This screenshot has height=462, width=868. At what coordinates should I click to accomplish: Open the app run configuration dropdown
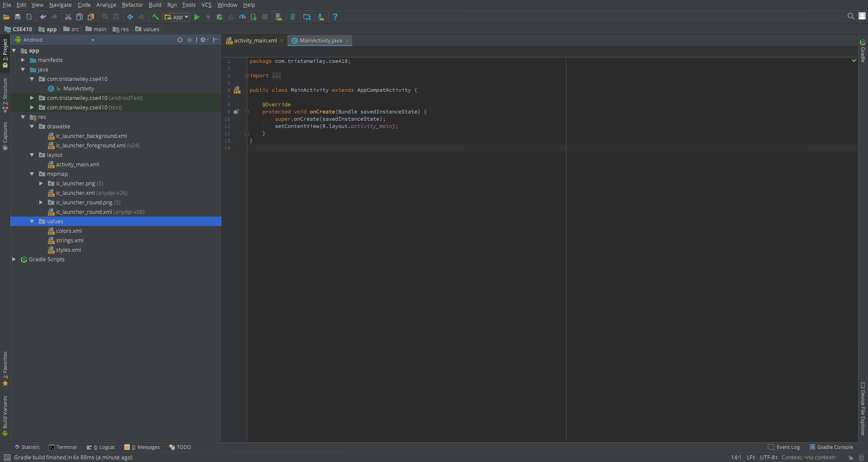[177, 17]
